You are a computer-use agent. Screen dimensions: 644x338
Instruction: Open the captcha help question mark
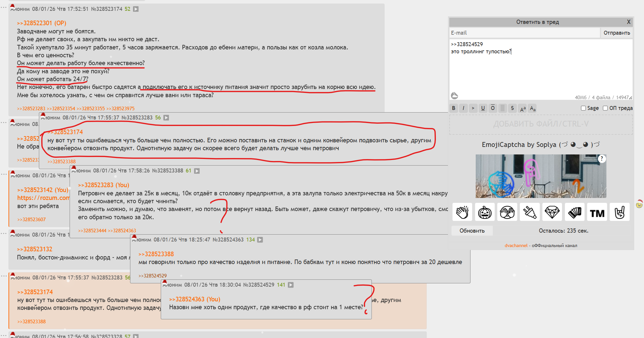point(602,159)
